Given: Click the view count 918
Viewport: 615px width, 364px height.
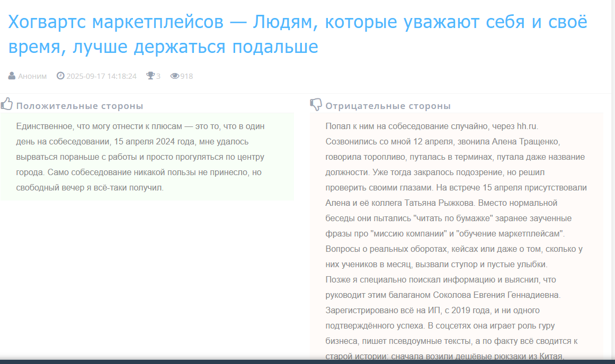Looking at the screenshot, I should (x=186, y=76).
